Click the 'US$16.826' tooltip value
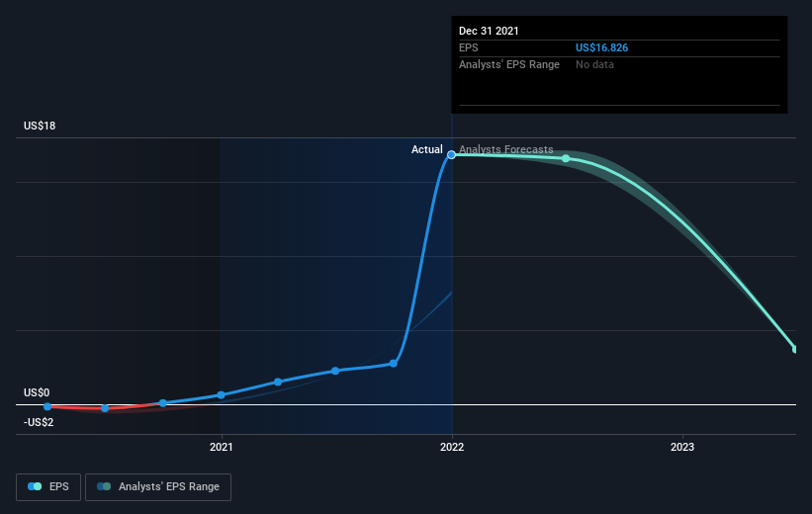 (601, 47)
